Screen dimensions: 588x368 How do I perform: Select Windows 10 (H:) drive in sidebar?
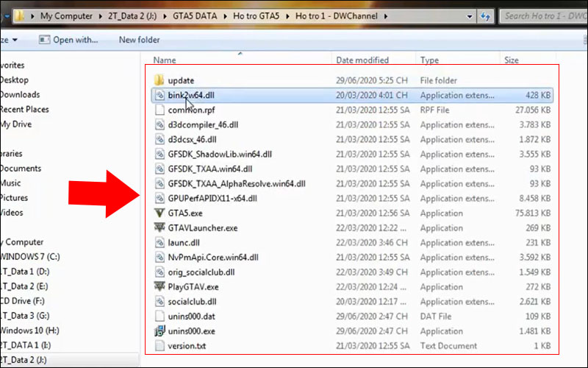tap(29, 330)
